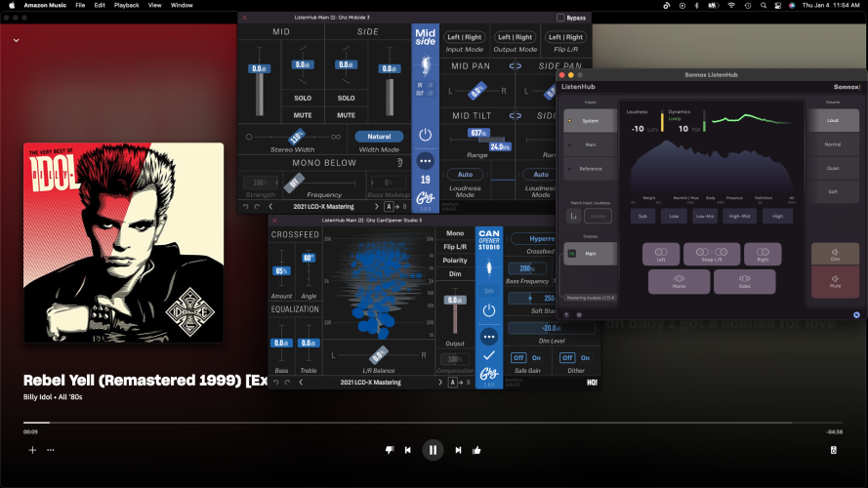The width and height of the screenshot is (868, 488).
Task: Open the Mastering Audeze LCD-X output device selector
Action: coord(590,298)
